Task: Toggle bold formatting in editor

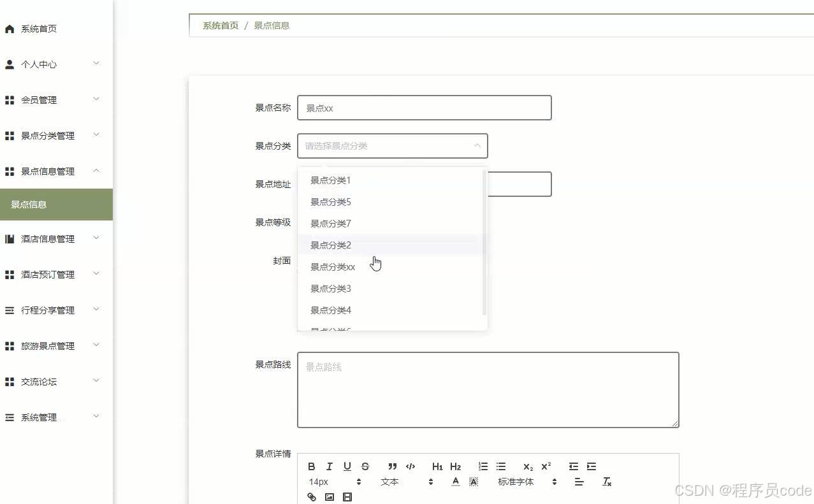Action: click(312, 466)
